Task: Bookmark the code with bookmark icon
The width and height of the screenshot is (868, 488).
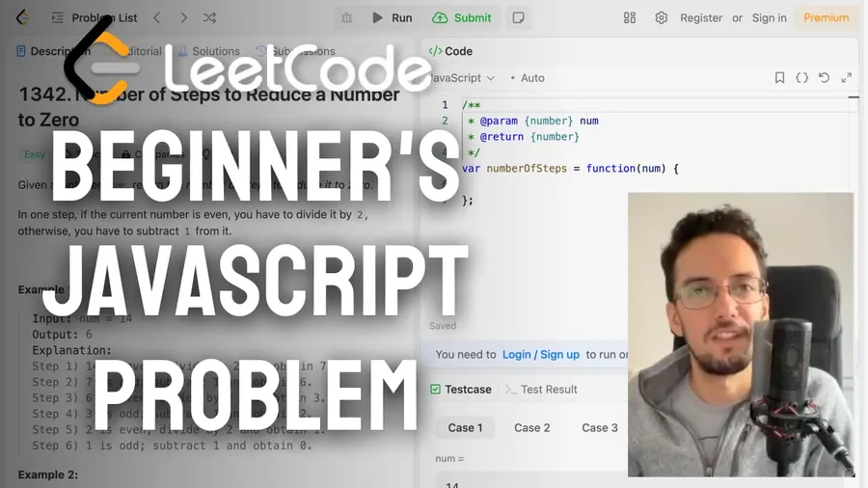Action: [779, 78]
